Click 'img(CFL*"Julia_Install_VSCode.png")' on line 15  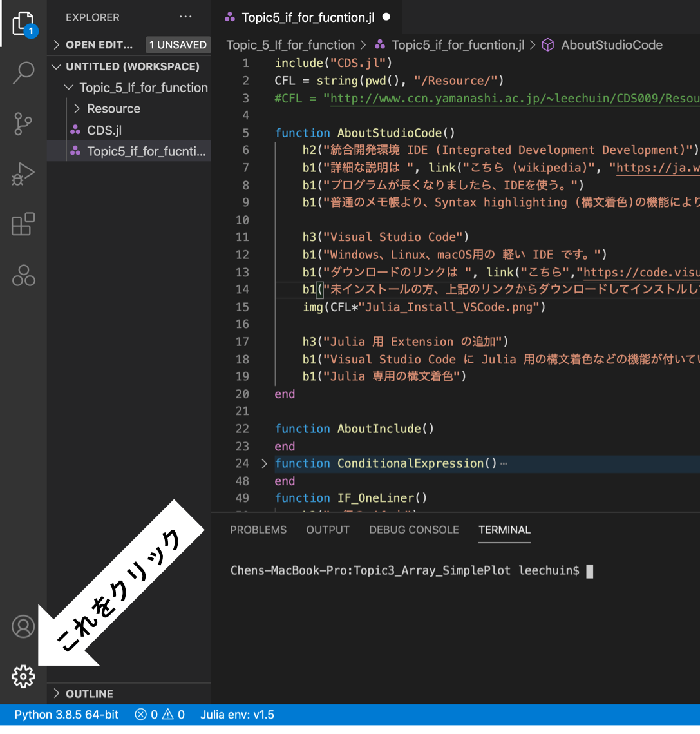click(424, 307)
